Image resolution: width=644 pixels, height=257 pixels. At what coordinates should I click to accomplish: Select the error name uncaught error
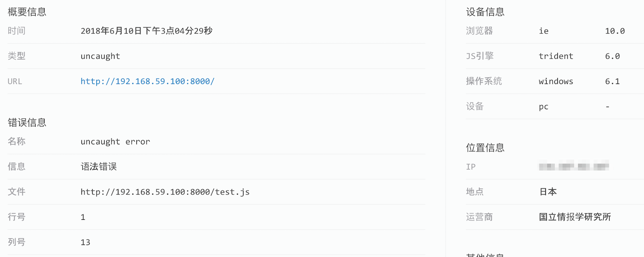(115, 141)
